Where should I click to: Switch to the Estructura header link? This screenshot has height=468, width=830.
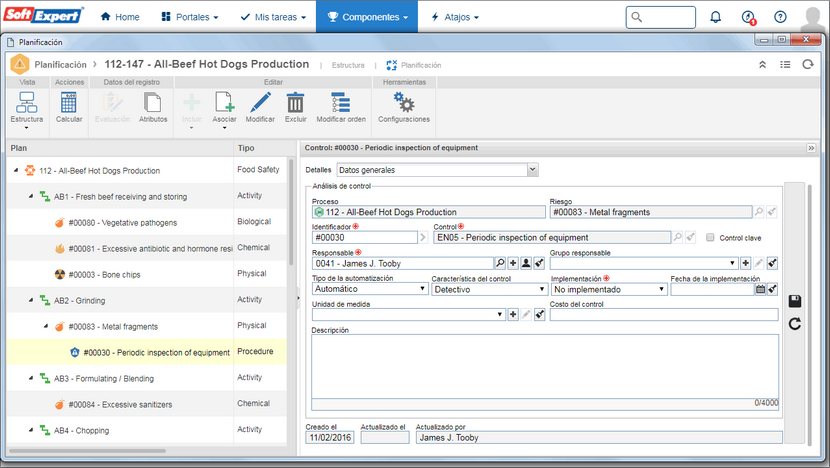(348, 65)
